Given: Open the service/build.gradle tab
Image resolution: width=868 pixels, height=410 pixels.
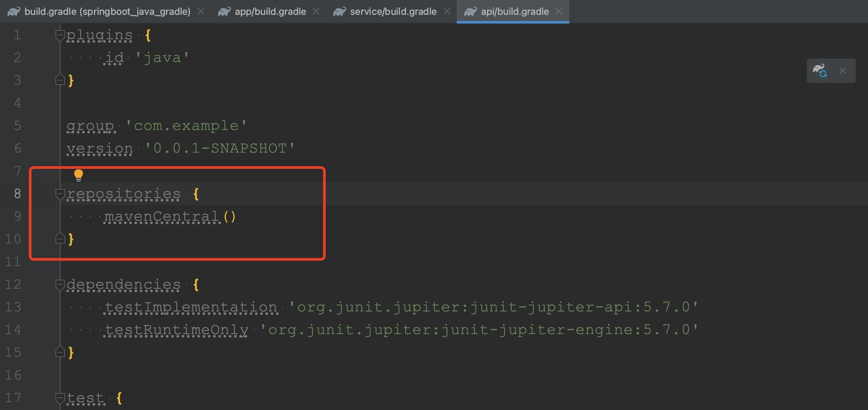Looking at the screenshot, I should coord(393,11).
